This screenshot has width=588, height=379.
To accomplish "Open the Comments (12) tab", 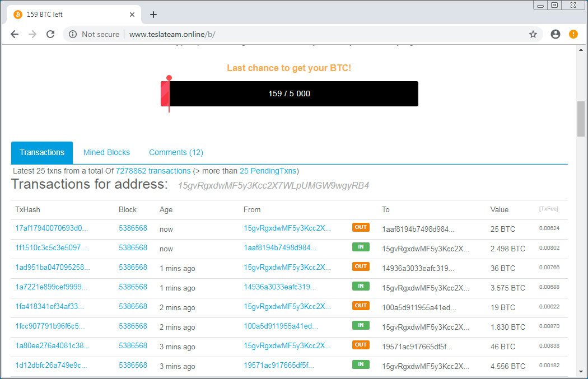I will coord(176,152).
